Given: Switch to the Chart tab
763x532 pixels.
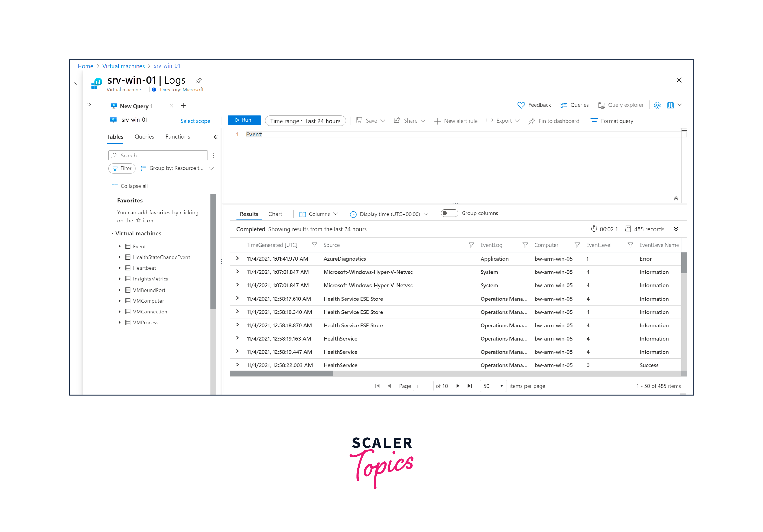Looking at the screenshot, I should coord(275,214).
